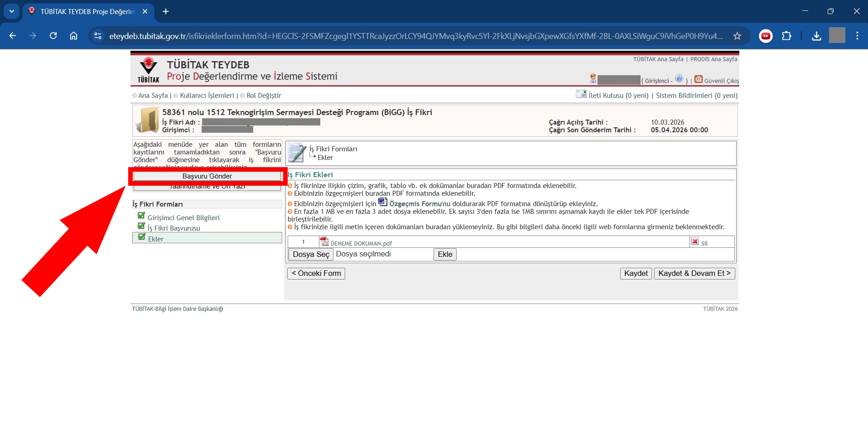Click the Güvenli Çıkış logout icon
The width and height of the screenshot is (868, 434).
pos(699,80)
